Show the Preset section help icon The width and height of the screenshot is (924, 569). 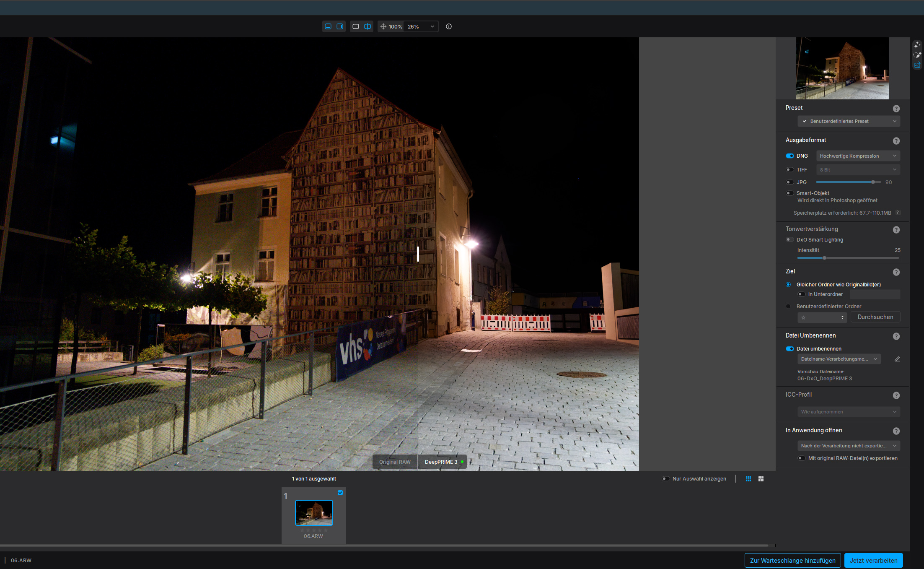(x=896, y=109)
